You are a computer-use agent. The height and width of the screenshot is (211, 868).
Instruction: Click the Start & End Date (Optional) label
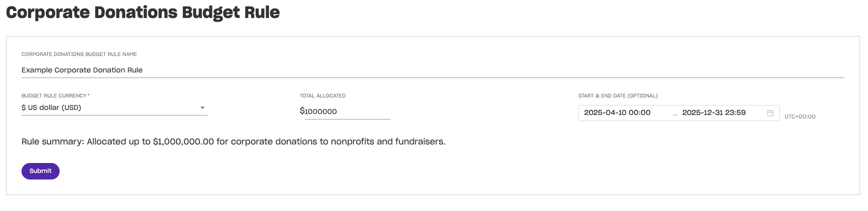pyautogui.click(x=618, y=95)
